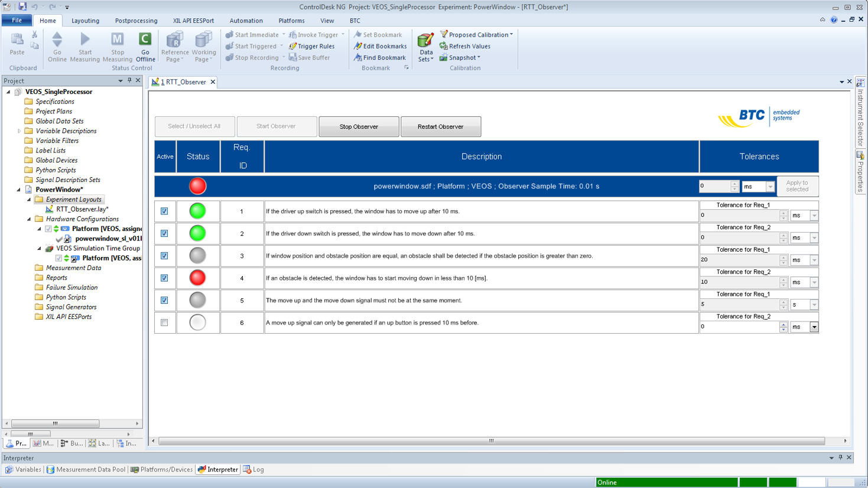Select the RTT_Observer.lay tree item
The height and width of the screenshot is (488, 868).
[82, 209]
